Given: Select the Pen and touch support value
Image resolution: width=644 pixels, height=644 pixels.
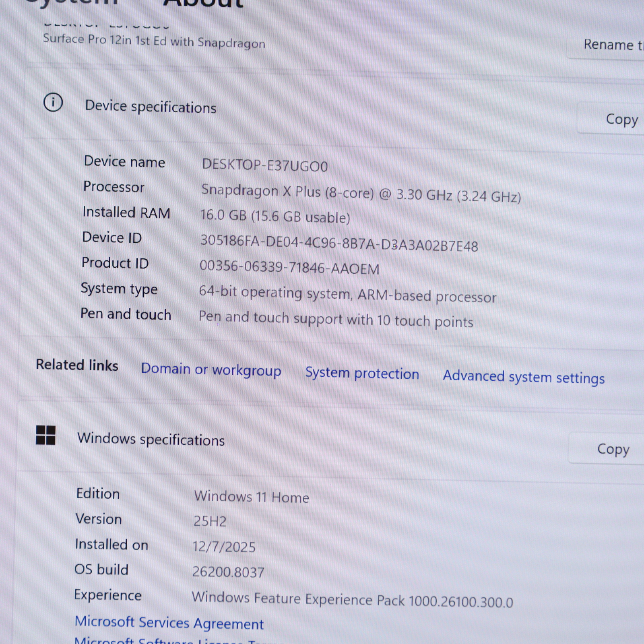Looking at the screenshot, I should 336,319.
